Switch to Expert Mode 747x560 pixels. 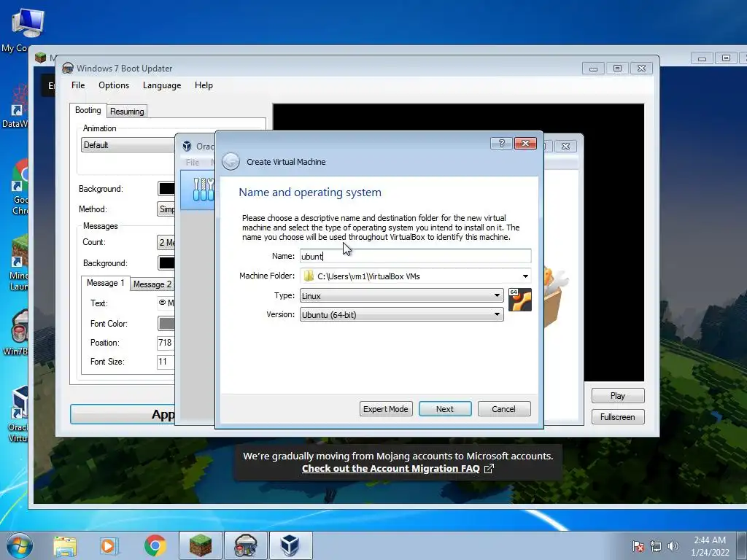(x=386, y=409)
